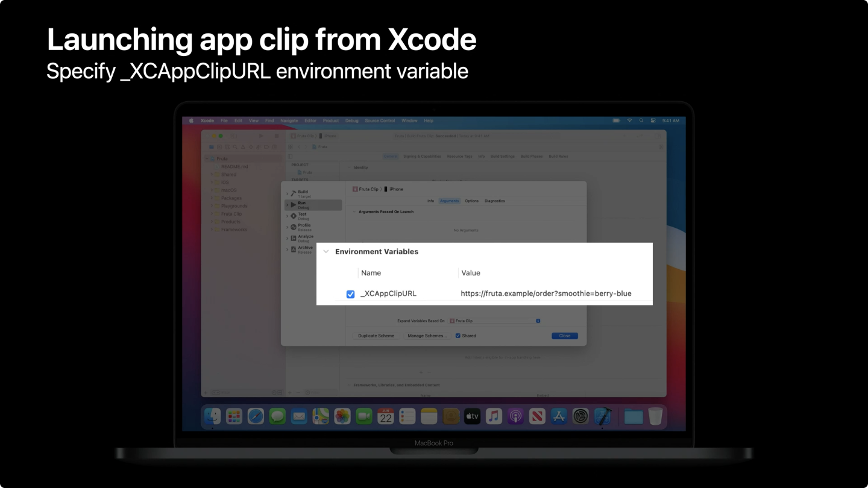Open the Editor menu
868x488 pixels.
tap(310, 120)
